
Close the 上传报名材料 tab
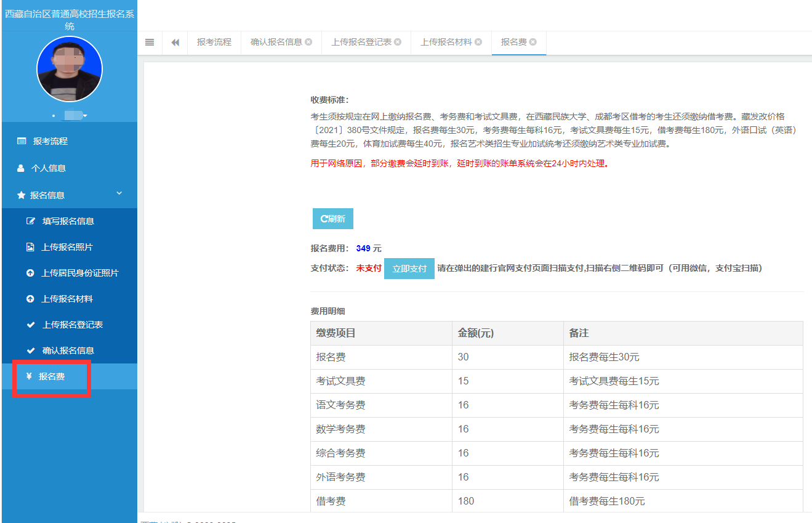(478, 42)
